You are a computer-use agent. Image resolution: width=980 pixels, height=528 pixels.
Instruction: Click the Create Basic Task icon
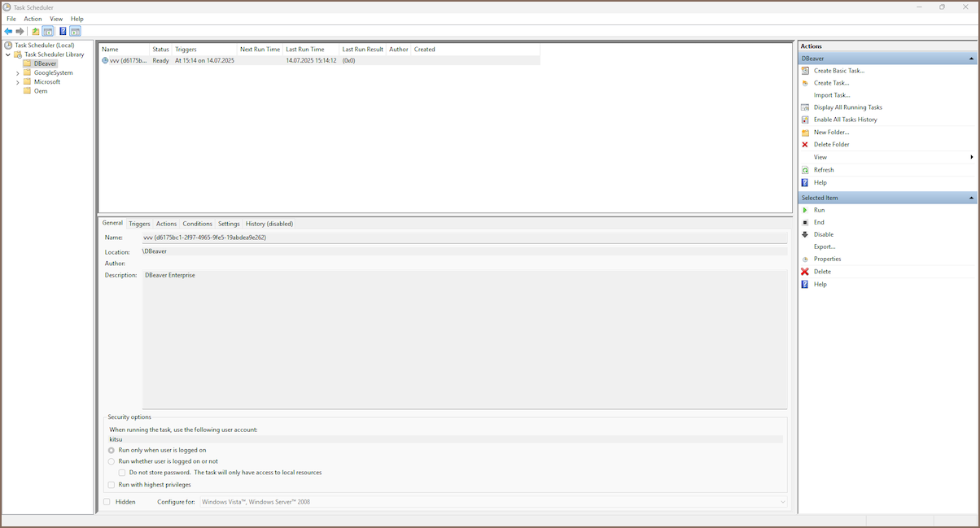click(x=805, y=71)
